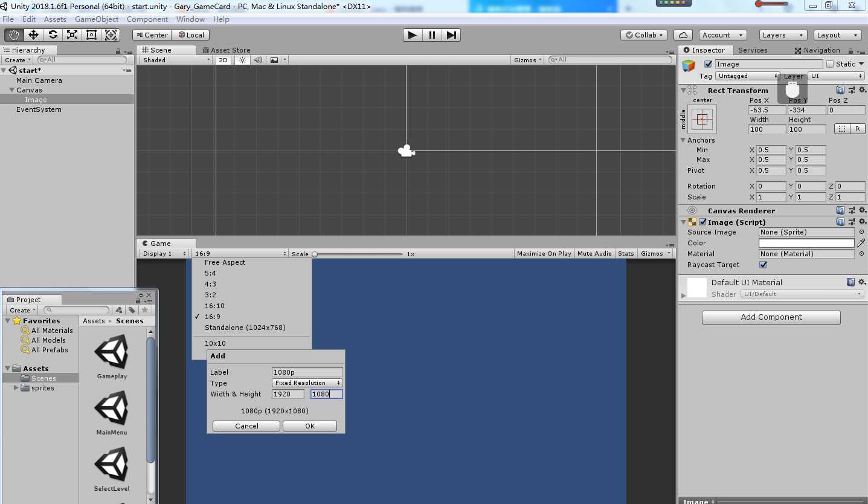Click the Pause button
The width and height of the screenshot is (868, 504).
pyautogui.click(x=432, y=35)
